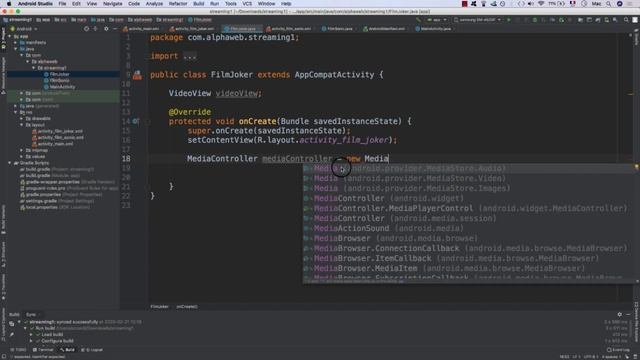Expand the manifests folder

16,42
